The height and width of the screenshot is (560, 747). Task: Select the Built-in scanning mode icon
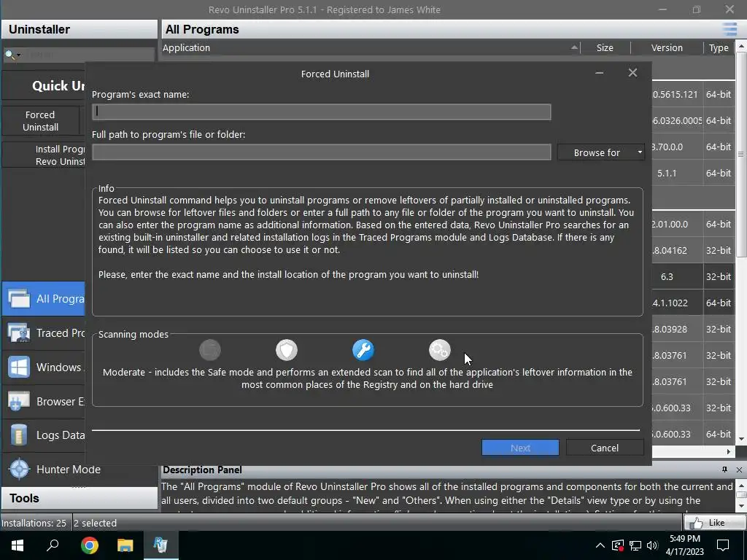(209, 350)
